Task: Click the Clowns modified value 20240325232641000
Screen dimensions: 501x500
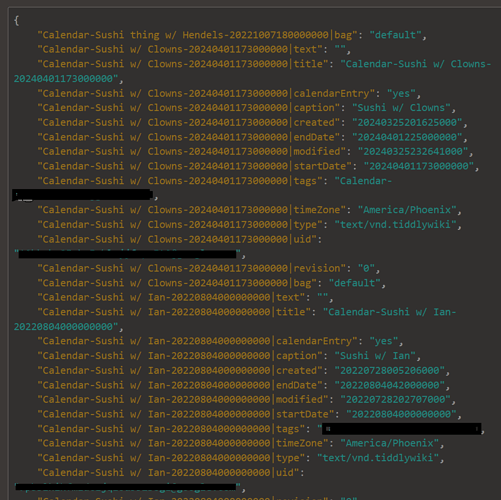Action: click(413, 152)
